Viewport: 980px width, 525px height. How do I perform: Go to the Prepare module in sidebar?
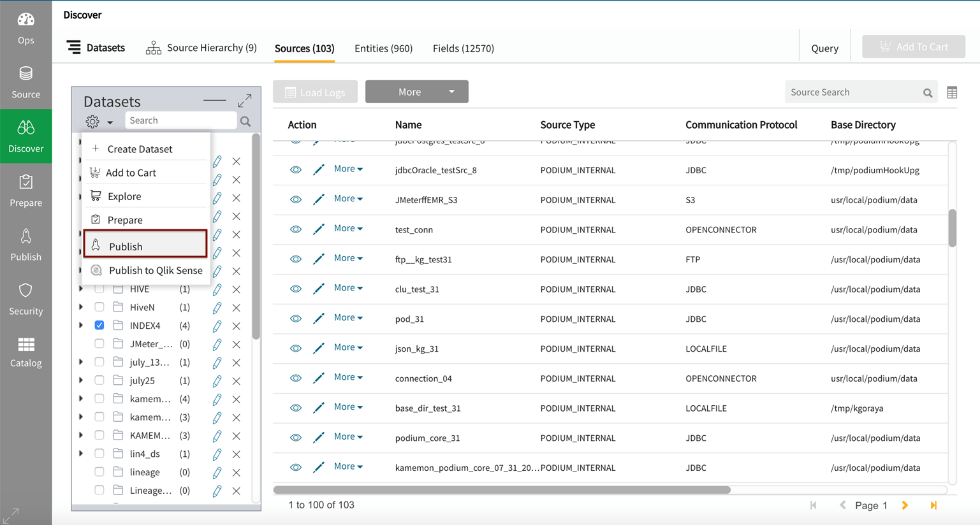coord(26,191)
